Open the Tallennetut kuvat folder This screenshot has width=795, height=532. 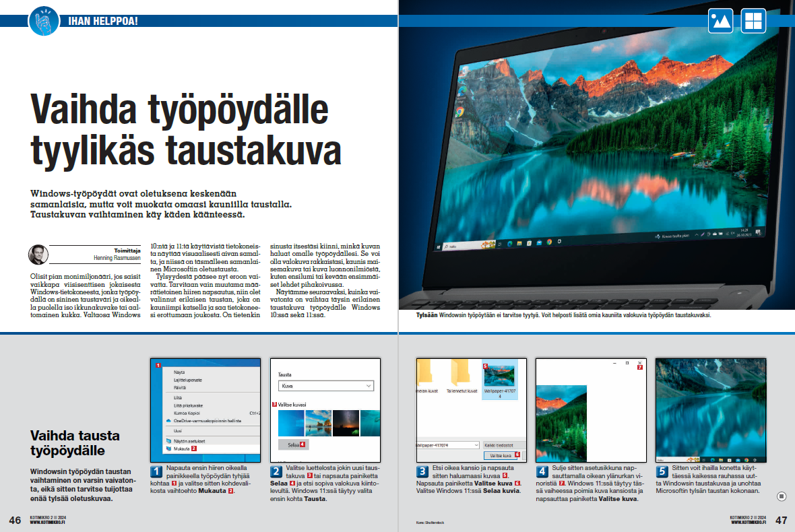pos(462,376)
